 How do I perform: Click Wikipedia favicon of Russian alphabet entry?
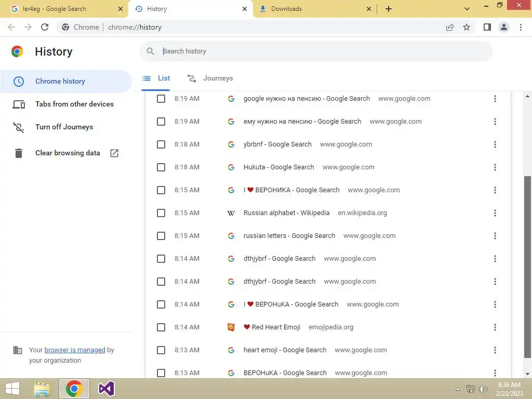point(231,213)
